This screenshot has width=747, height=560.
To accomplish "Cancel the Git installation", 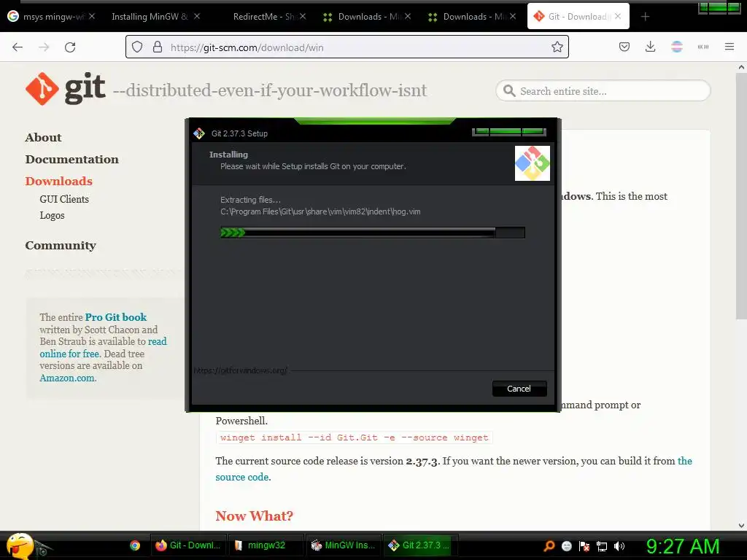I will pos(519,389).
